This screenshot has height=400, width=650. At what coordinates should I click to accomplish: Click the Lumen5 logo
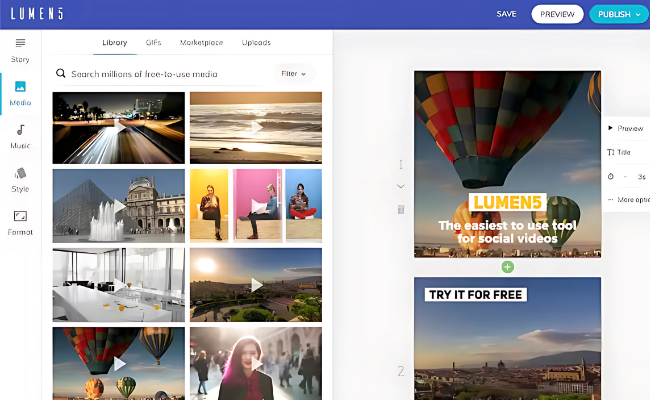click(37, 14)
